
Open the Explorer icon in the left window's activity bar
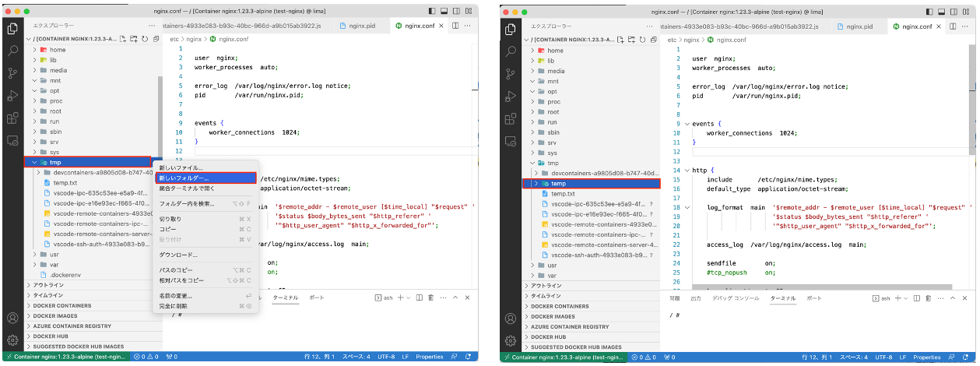[x=12, y=29]
